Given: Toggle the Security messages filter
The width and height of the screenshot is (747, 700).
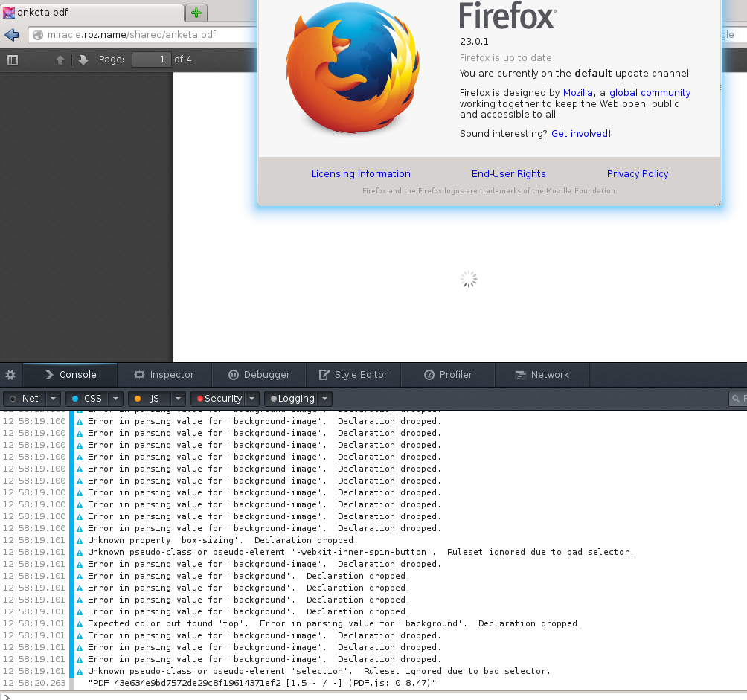Looking at the screenshot, I should click(x=217, y=399).
